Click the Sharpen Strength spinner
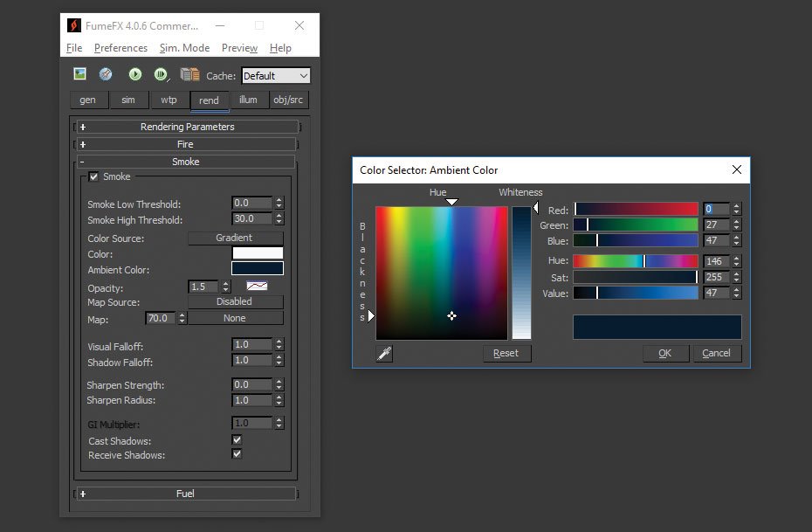This screenshot has height=532, width=812. 279,384
